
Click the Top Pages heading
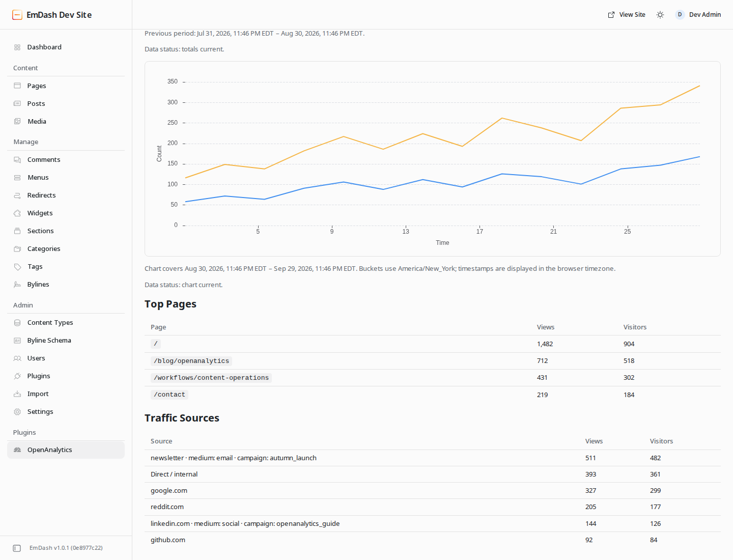(x=171, y=304)
